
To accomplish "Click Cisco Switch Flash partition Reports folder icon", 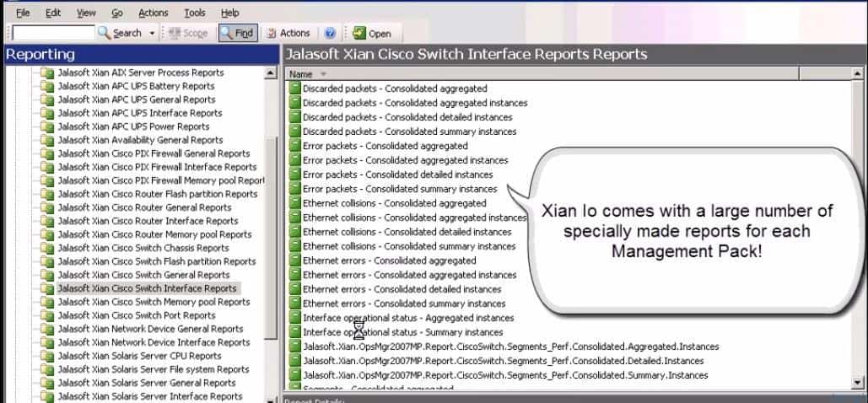I will 47,261.
